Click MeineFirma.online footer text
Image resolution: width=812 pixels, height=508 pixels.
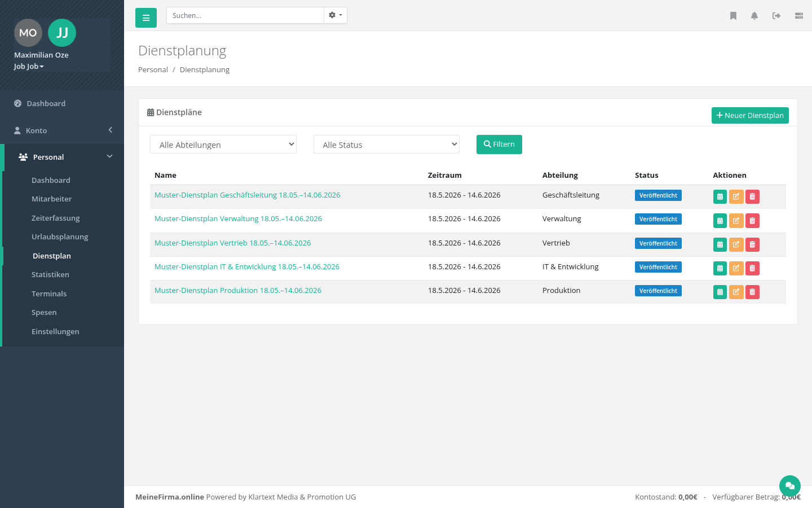click(170, 497)
